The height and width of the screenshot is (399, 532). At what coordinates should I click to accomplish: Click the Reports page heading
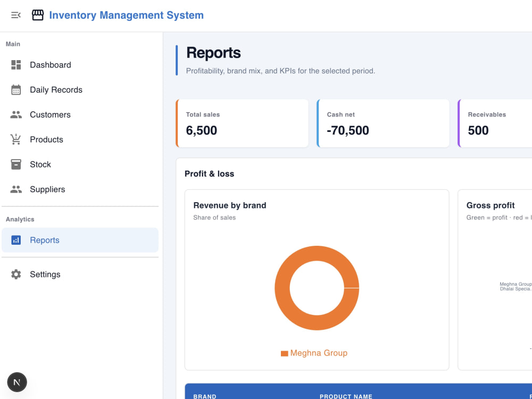(x=213, y=53)
